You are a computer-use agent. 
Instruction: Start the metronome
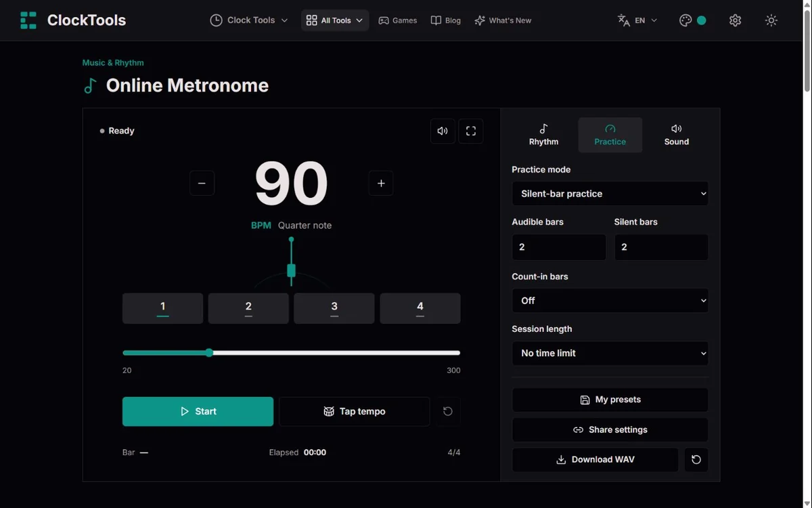[198, 411]
